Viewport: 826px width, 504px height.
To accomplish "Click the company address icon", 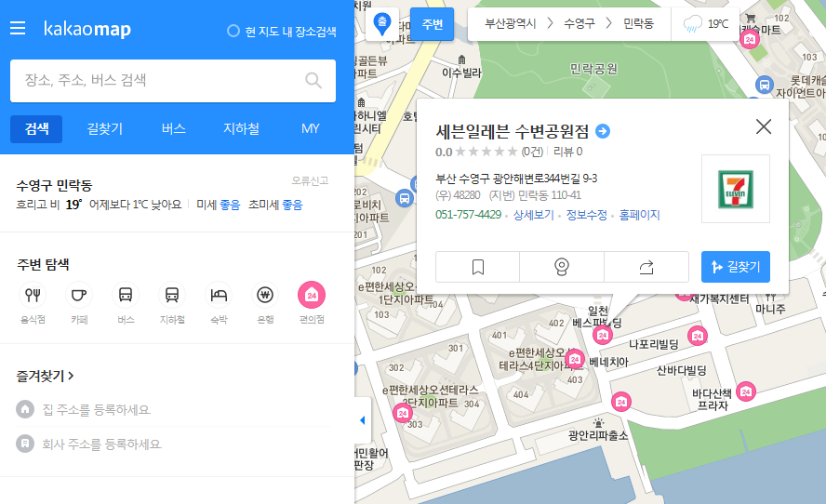I will point(25,444).
